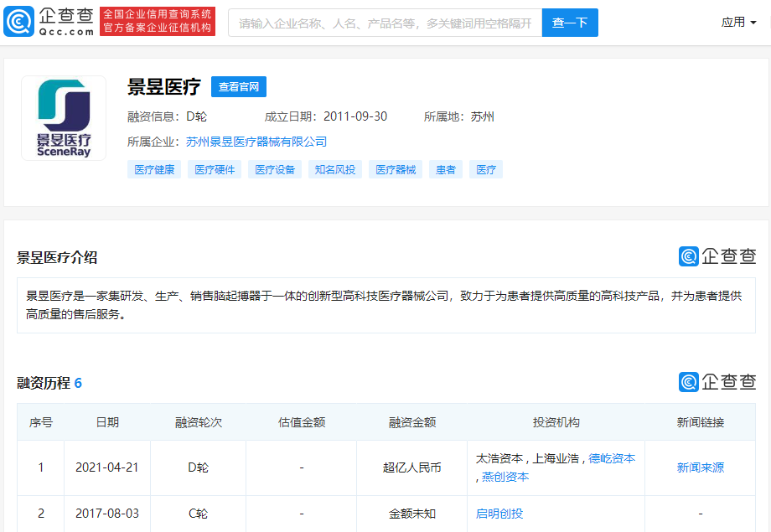Select the 知名风投 tag
The image size is (771, 532).
(335, 169)
